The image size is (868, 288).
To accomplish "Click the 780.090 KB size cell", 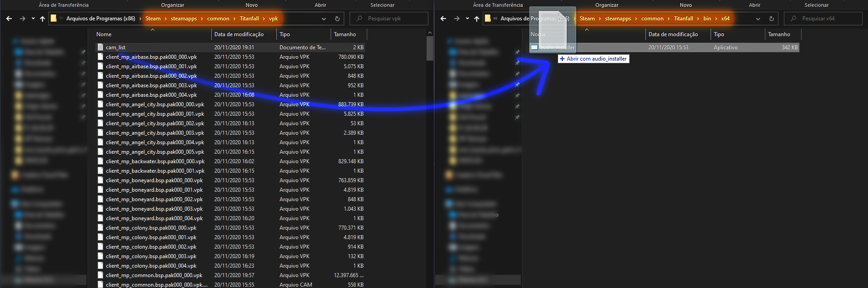I will pyautogui.click(x=351, y=57).
